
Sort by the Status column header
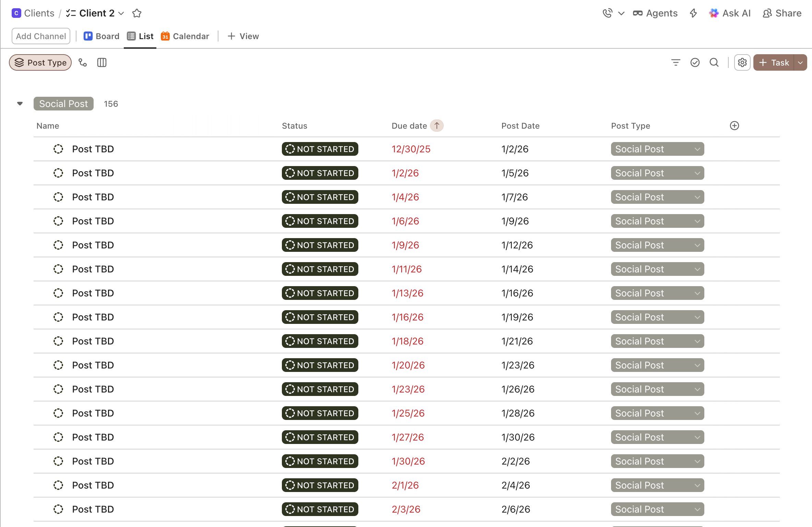click(x=295, y=126)
